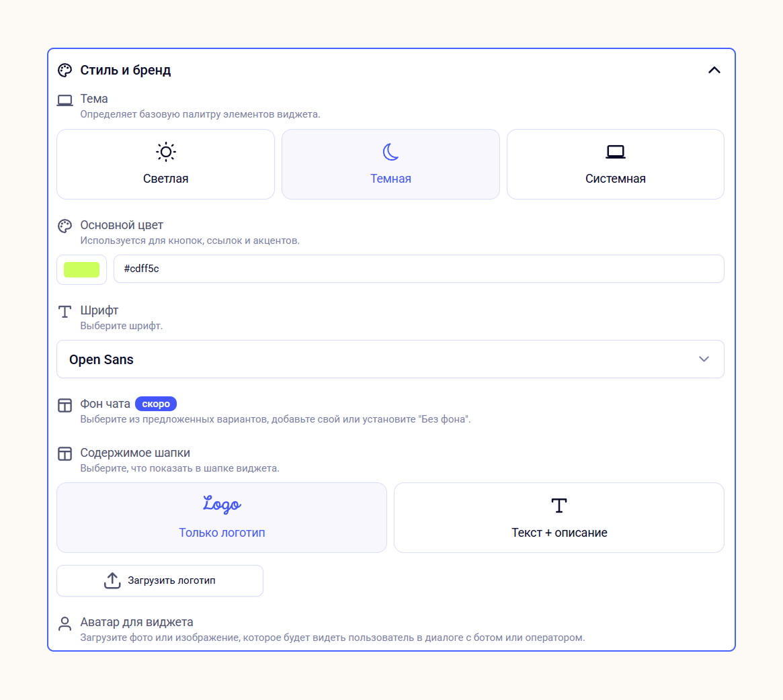Select the Светлая theme option
This screenshot has height=700, width=783.
[166, 165]
